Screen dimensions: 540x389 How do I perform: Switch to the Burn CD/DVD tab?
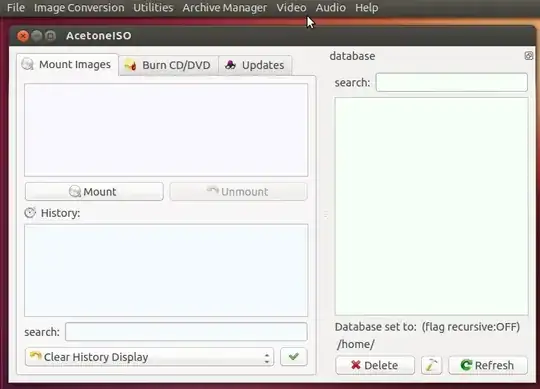tap(168, 65)
